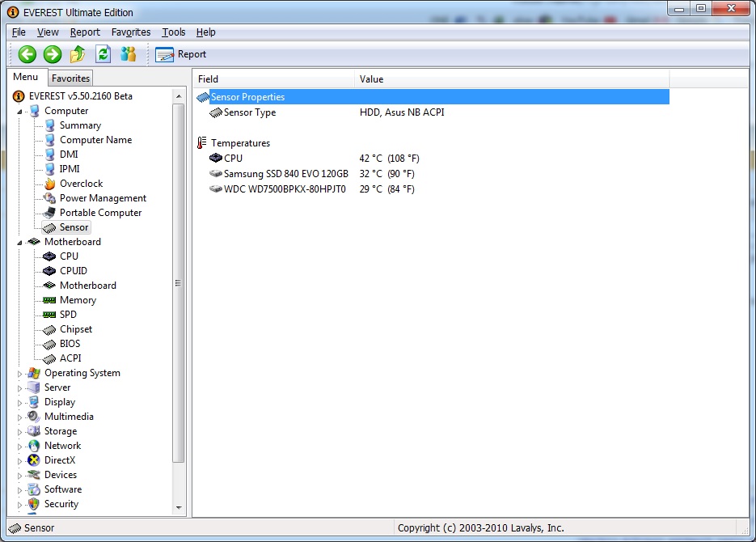Select the Power Management item
Screen dimensions: 756x542
[x=103, y=198]
